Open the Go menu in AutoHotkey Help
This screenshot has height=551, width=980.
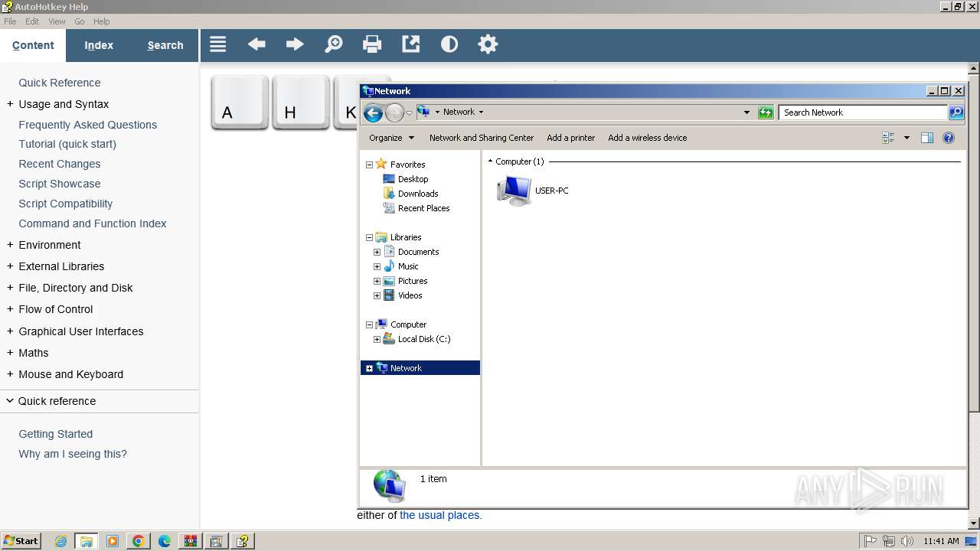80,21
